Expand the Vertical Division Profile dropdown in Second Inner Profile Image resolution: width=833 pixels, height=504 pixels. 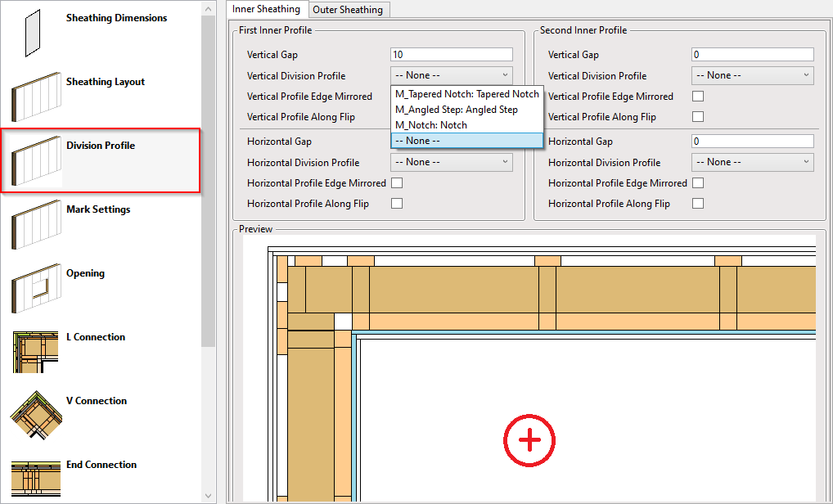coord(751,75)
